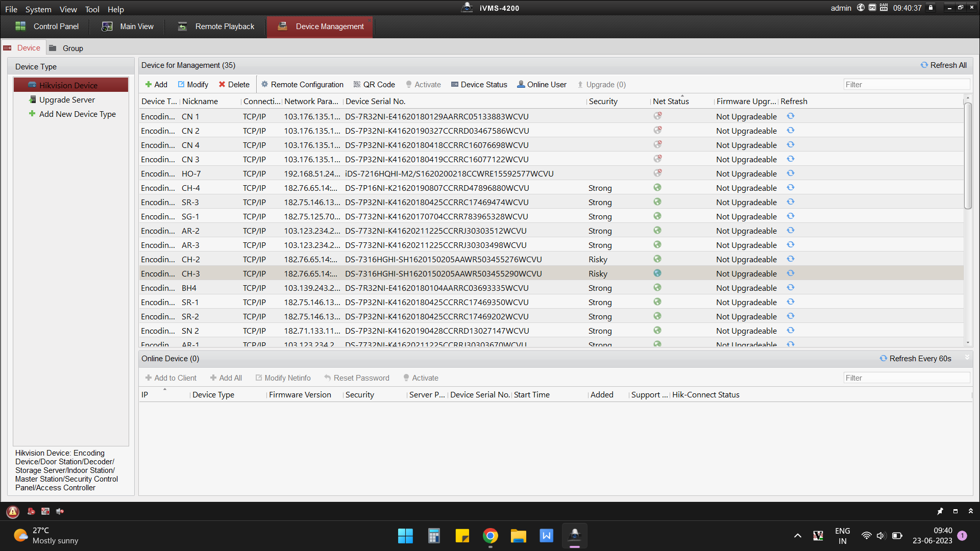
Task: Click the device list Filter field
Action: [x=906, y=85]
